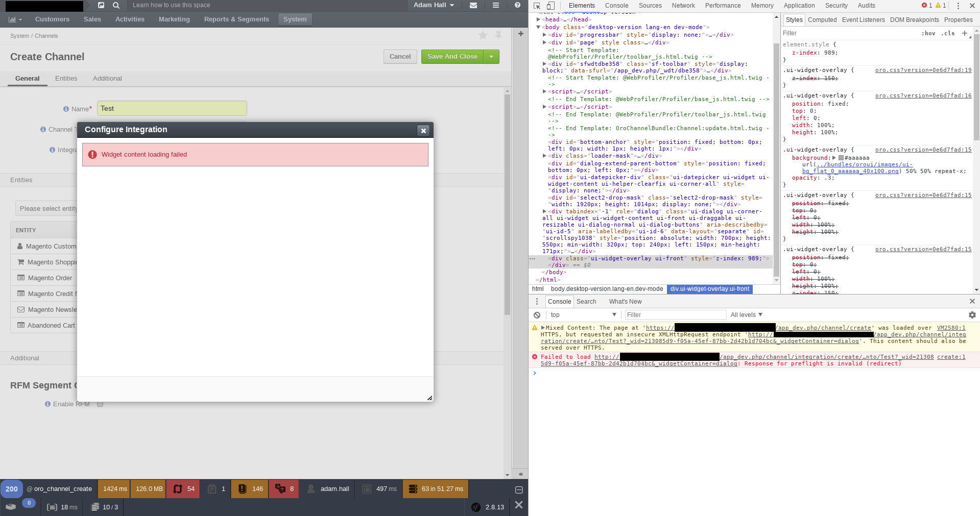Open the hamburger menu icon in top bar

[x=495, y=5]
